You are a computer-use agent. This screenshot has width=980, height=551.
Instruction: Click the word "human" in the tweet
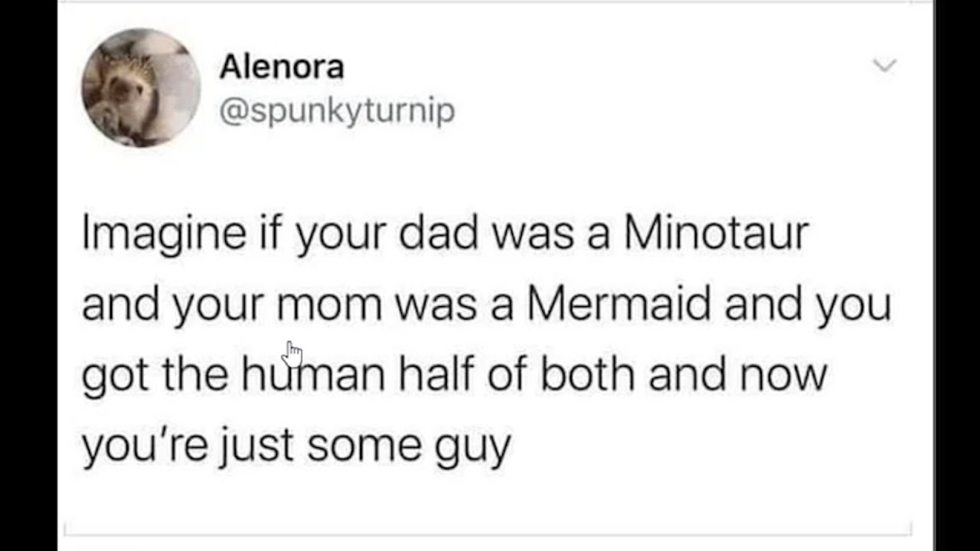pos(314,375)
